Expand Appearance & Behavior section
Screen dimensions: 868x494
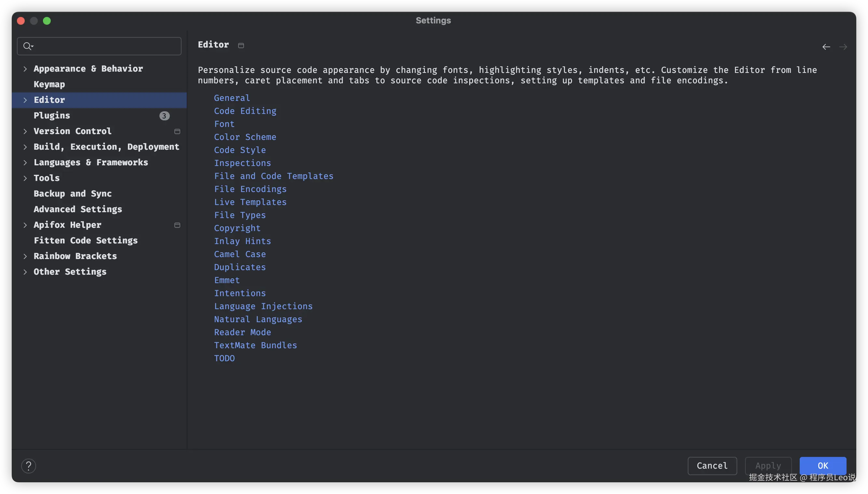[x=25, y=69]
